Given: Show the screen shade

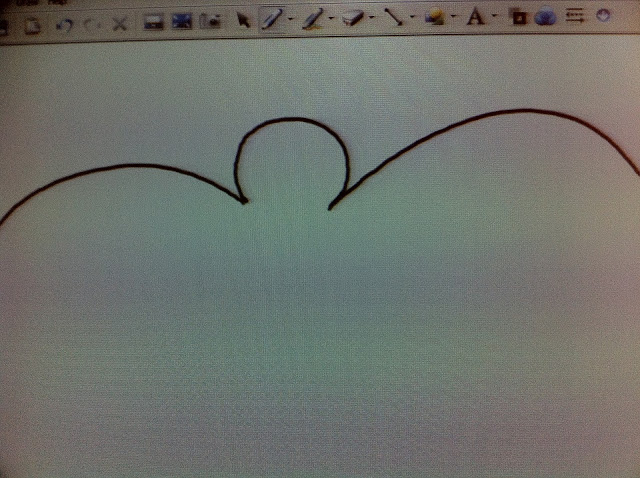Looking at the screenshot, I should [153, 21].
